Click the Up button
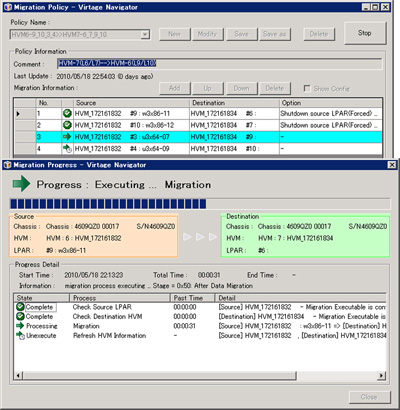Image resolution: width=400 pixels, height=410 pixels. (207, 88)
